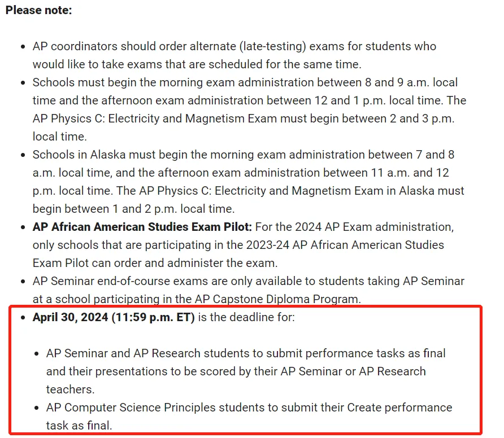Click 'would like to take exams' line
The image size is (504, 438).
[197, 64]
